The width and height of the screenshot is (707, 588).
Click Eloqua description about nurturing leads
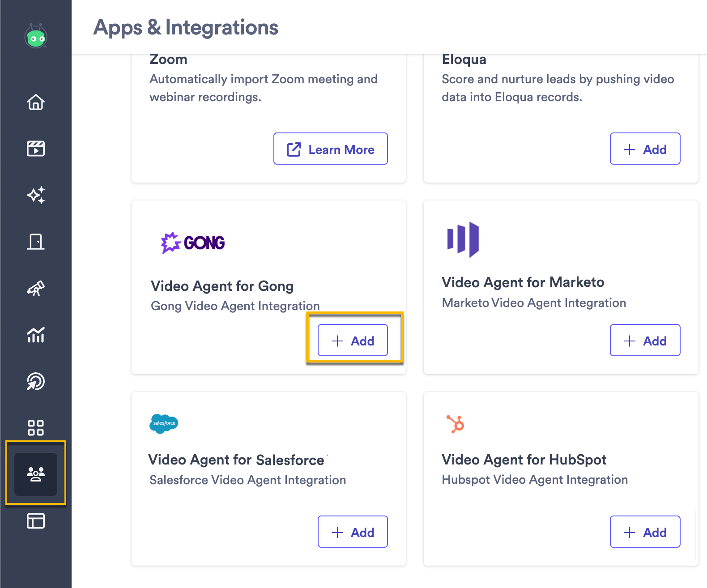tap(558, 88)
